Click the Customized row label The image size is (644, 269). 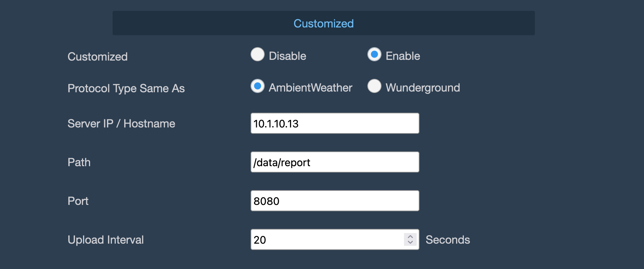pos(97,56)
